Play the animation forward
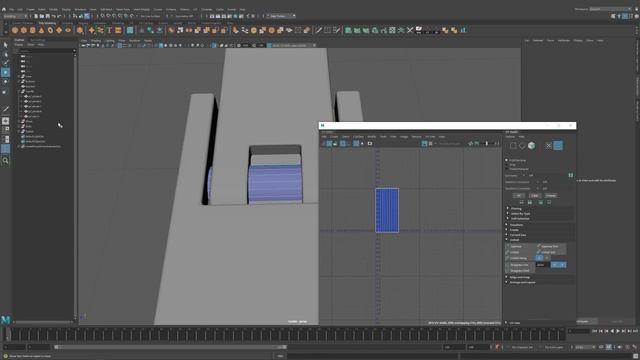 coord(618,331)
